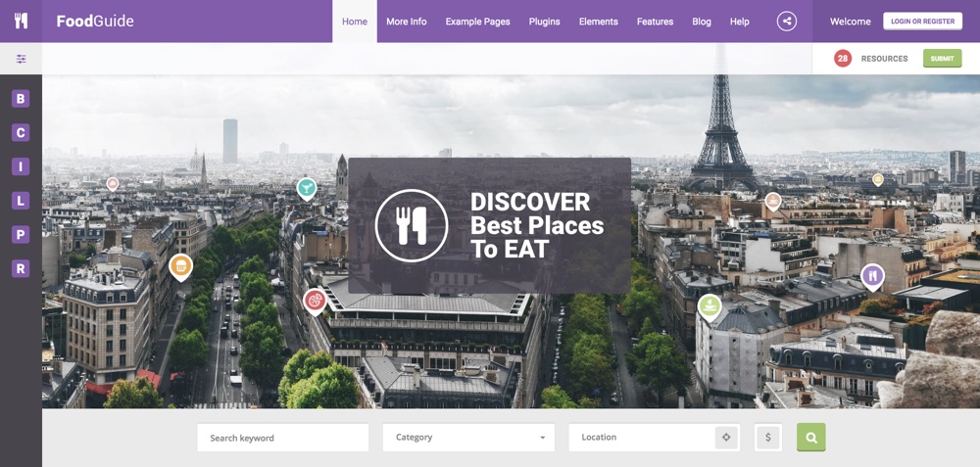Open the share icon in navigation bar
This screenshot has height=467, width=980.
click(x=786, y=22)
